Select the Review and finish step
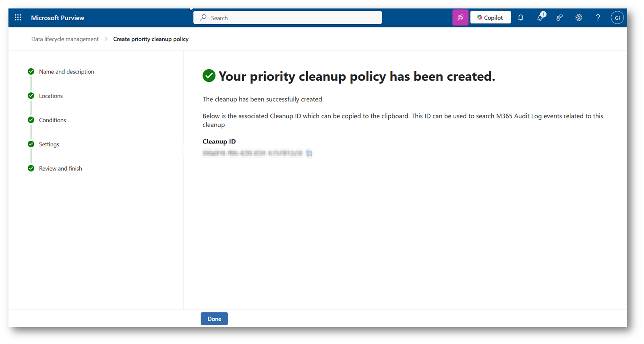Screen dimensions: 644x344 pyautogui.click(x=60, y=169)
